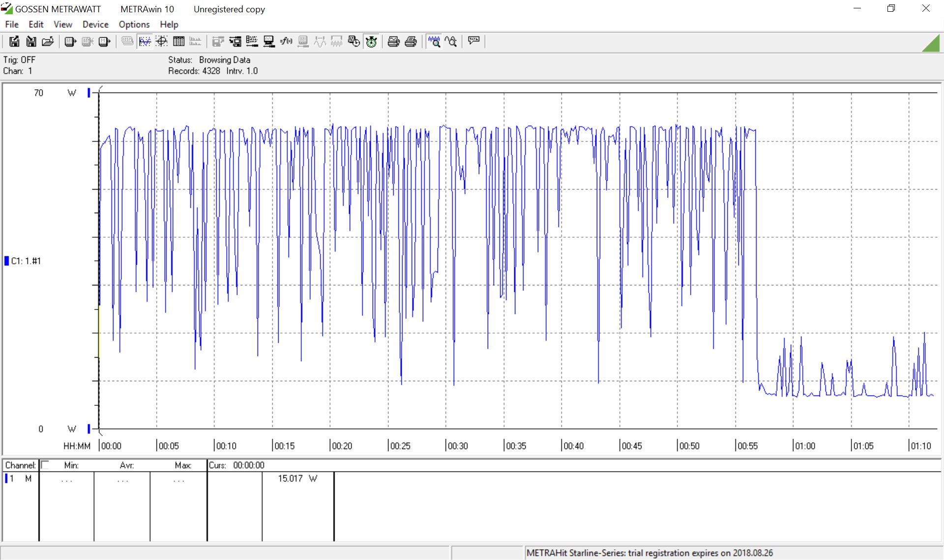Image resolution: width=944 pixels, height=560 pixels.
Task: Click the stopwatch timer toolbar icon
Action: (372, 42)
